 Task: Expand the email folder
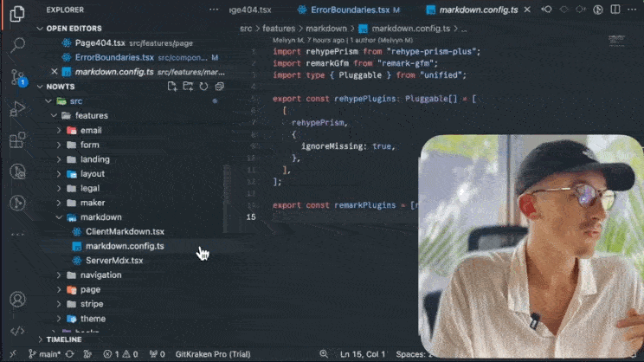91,130
